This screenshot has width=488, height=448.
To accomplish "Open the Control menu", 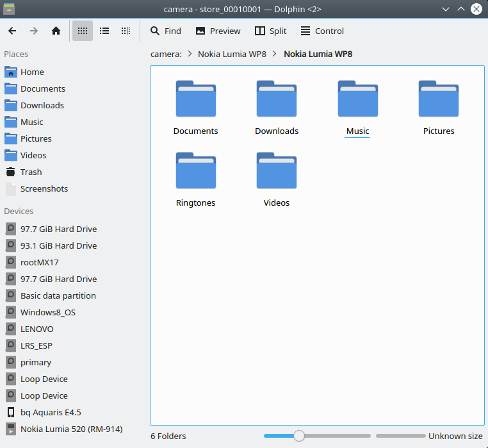I will [x=321, y=31].
